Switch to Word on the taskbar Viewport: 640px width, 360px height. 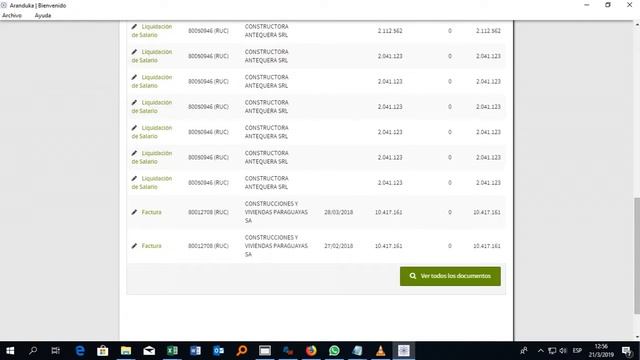pos(196,351)
